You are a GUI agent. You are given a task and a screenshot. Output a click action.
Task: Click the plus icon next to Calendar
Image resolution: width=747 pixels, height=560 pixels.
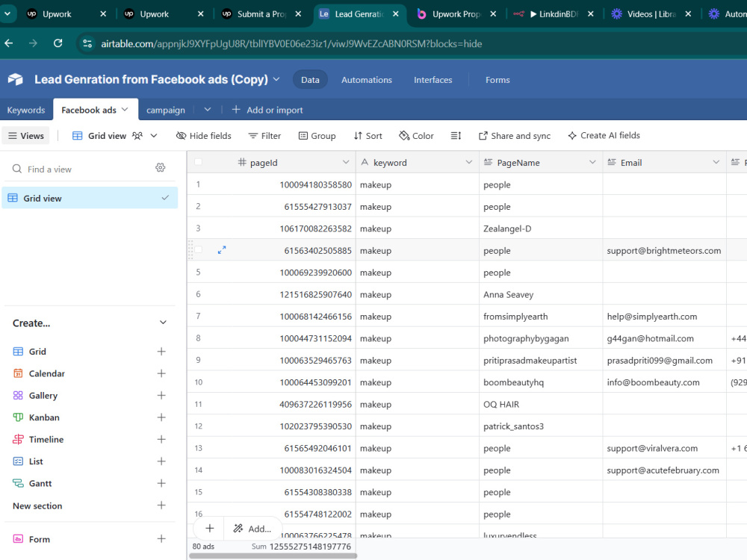(161, 373)
